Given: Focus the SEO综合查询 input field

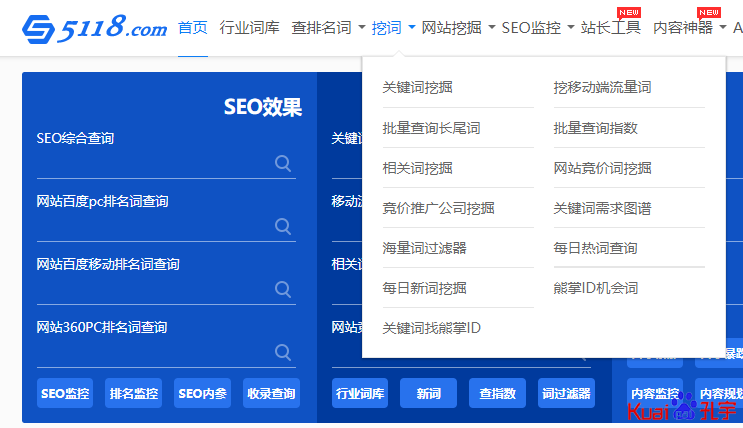Looking at the screenshot, I should pyautogui.click(x=150, y=164).
